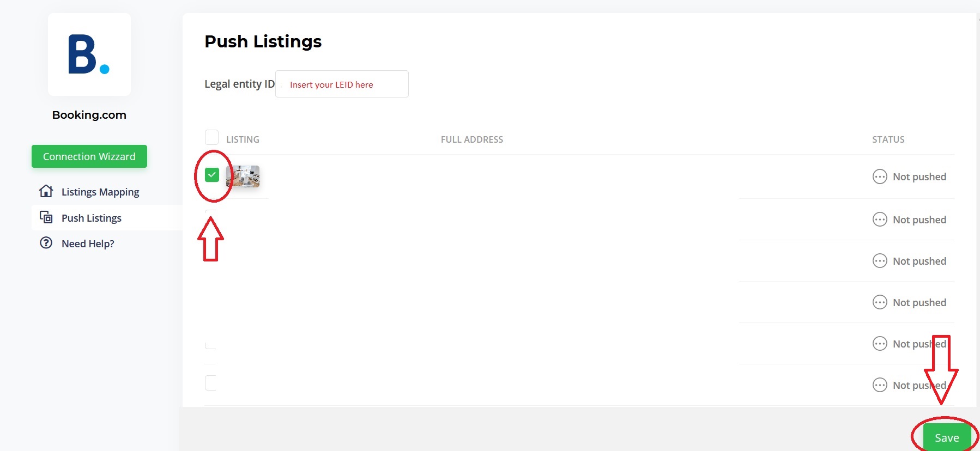Open the Need Help? sidebar item
Image resolution: width=980 pixels, height=451 pixels.
88,243
